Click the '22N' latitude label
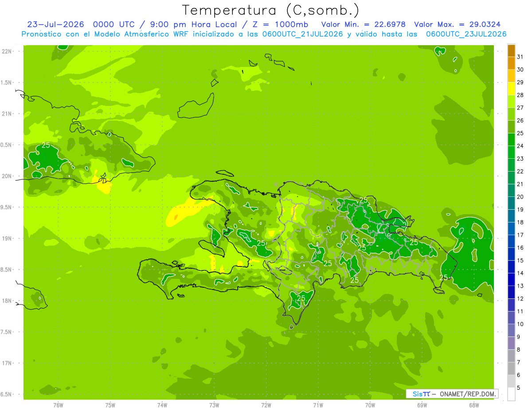Image resolution: width=532 pixels, height=411 pixels. pyautogui.click(x=7, y=51)
